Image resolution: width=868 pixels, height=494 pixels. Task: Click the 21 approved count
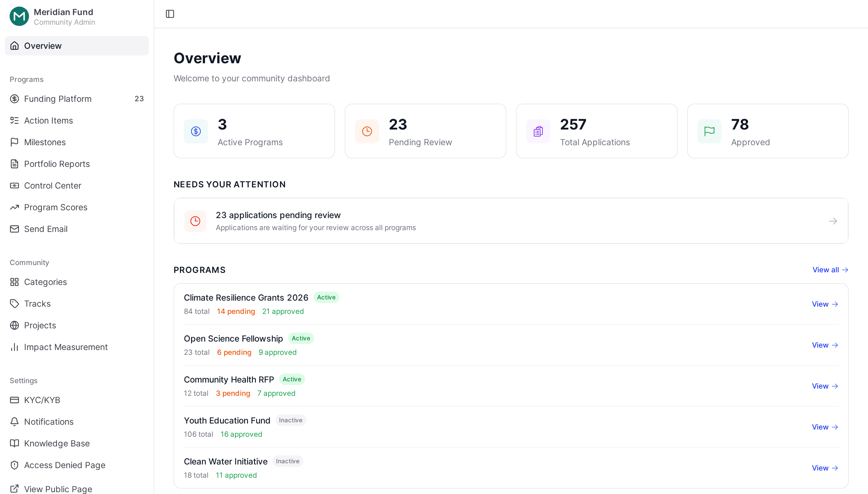point(283,311)
